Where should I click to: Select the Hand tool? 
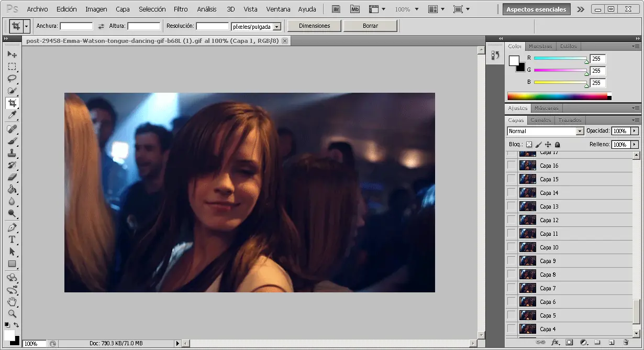pyautogui.click(x=12, y=302)
